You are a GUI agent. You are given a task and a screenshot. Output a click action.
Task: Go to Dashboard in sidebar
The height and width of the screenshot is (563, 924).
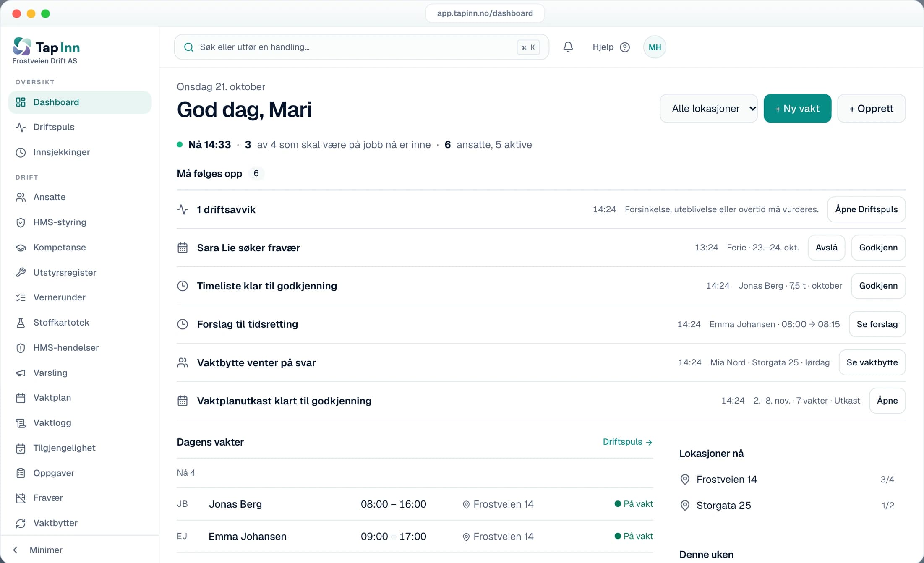[x=80, y=102]
